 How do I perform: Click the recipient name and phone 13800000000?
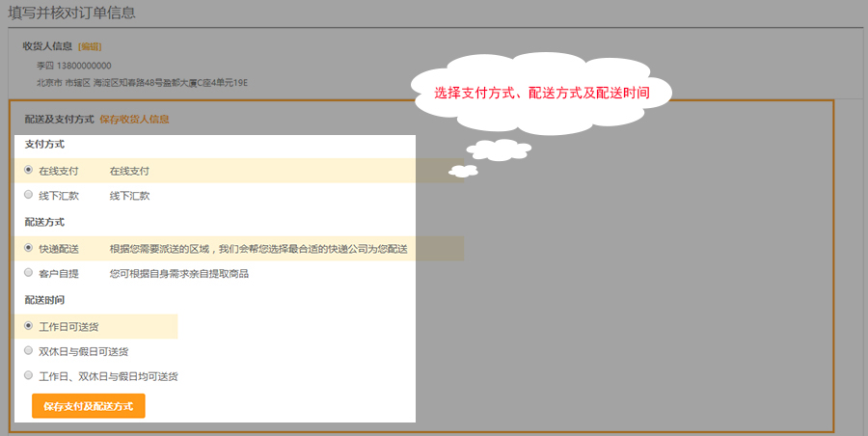click(74, 66)
